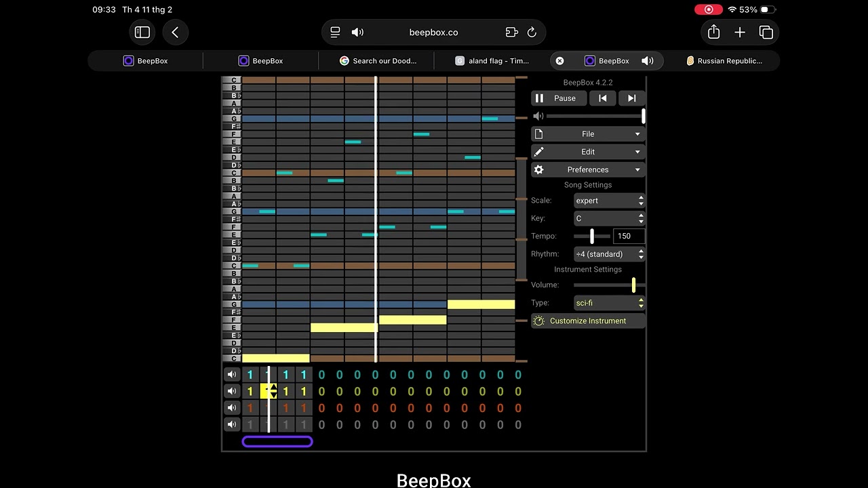Screen dimensions: 868x488
Task: Toggle the Safari sidebar
Action: tap(142, 32)
